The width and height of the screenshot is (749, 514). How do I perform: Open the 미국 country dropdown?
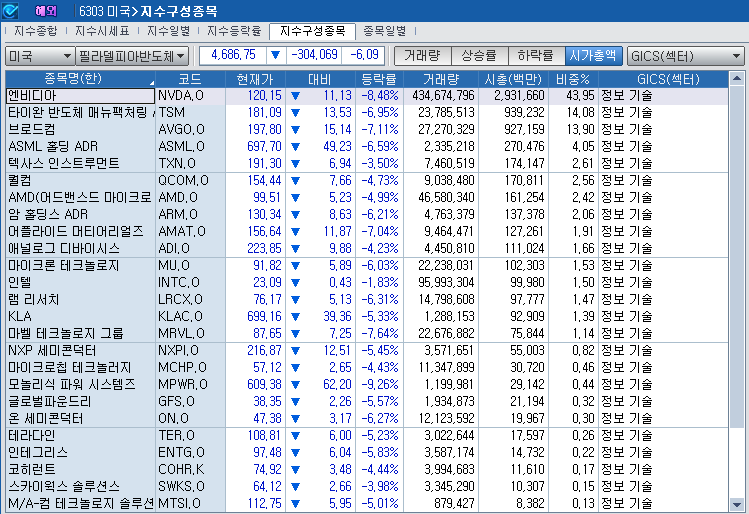click(40, 56)
